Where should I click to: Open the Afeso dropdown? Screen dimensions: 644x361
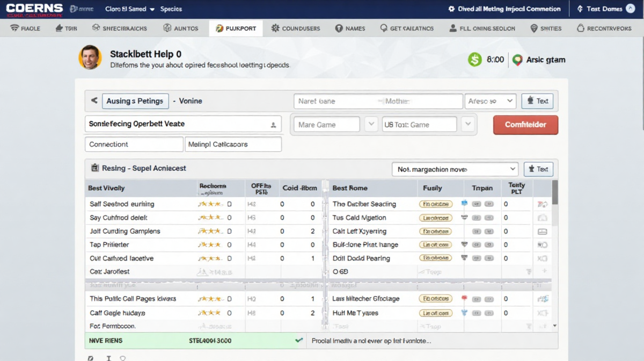[x=490, y=101]
